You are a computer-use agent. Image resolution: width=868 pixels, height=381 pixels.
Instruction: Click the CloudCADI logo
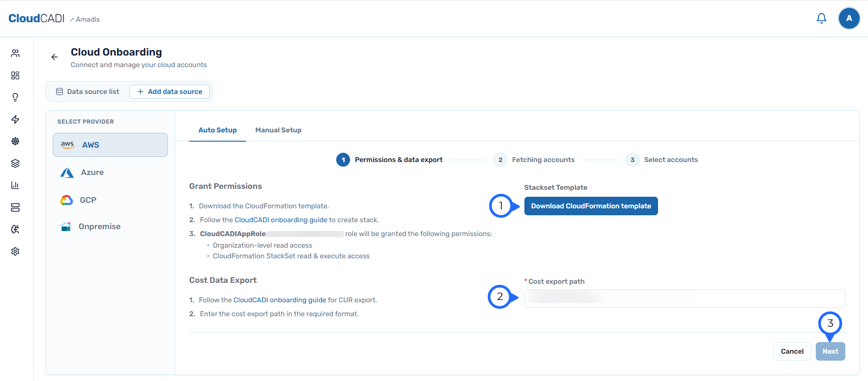click(x=37, y=19)
